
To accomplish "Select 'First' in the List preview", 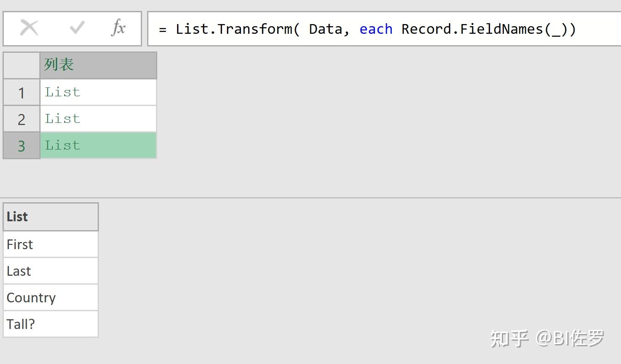I will point(19,244).
